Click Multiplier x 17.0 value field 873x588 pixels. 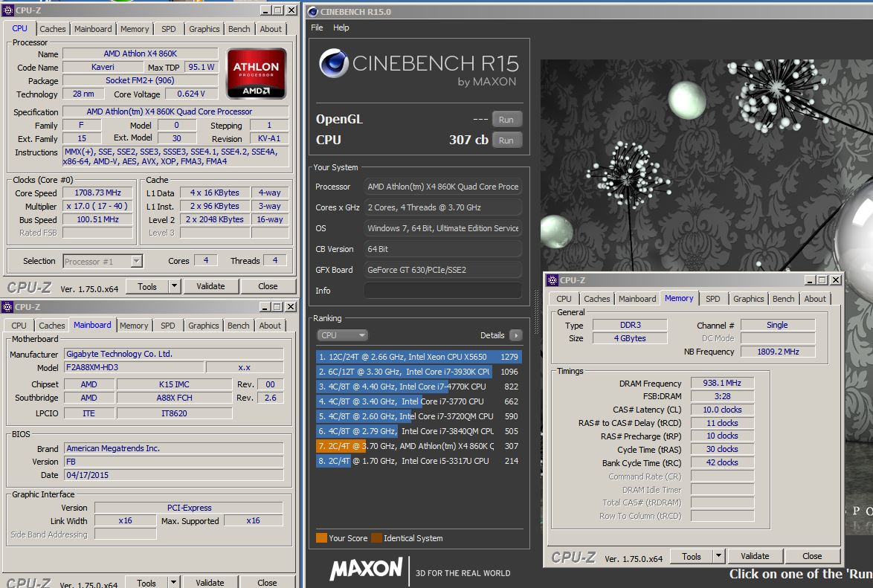click(x=98, y=206)
